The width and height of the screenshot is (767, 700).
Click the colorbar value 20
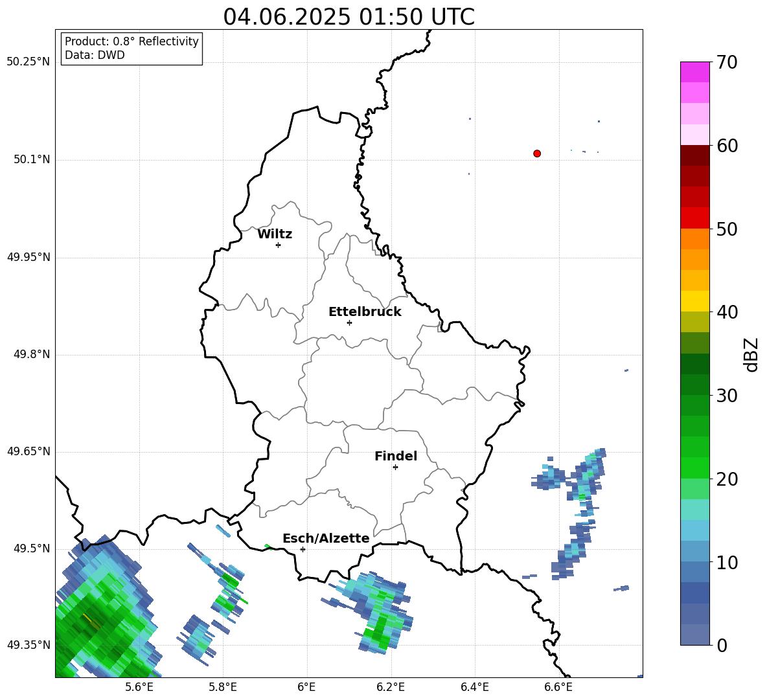coord(727,479)
